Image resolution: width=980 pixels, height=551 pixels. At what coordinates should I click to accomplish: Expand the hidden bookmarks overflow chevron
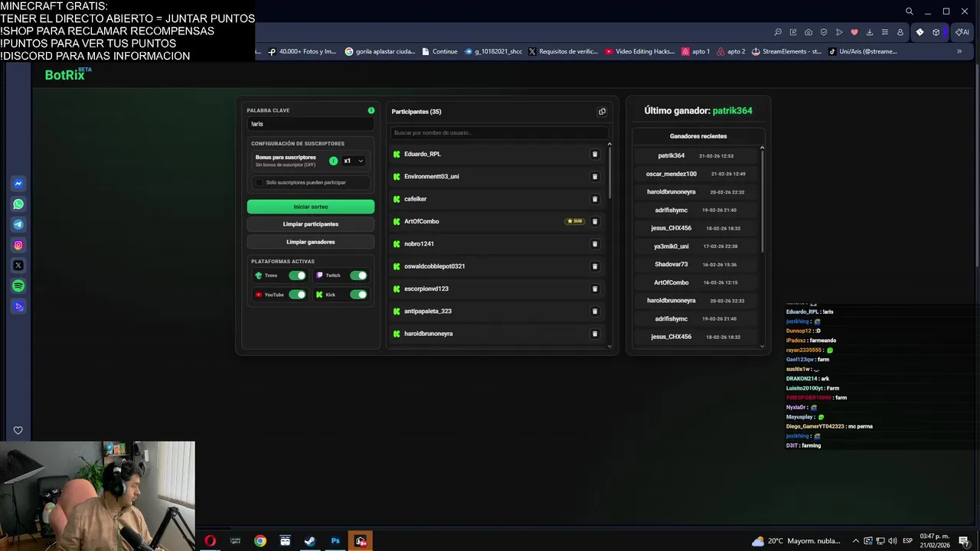pos(959,51)
